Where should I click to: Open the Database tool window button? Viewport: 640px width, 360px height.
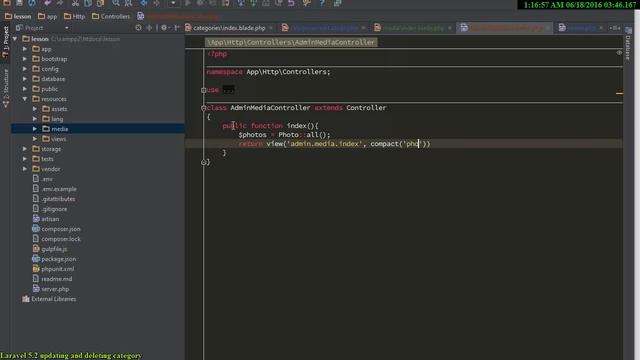tap(628, 44)
